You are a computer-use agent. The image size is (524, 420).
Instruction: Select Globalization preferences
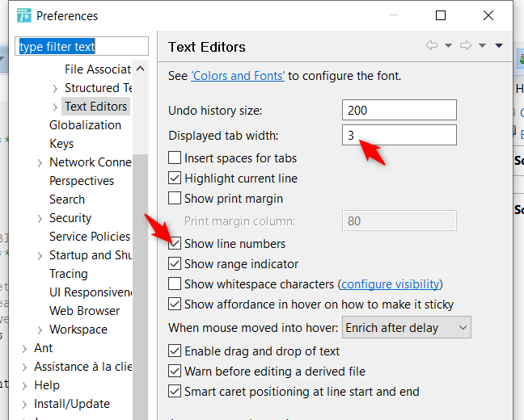click(x=85, y=125)
